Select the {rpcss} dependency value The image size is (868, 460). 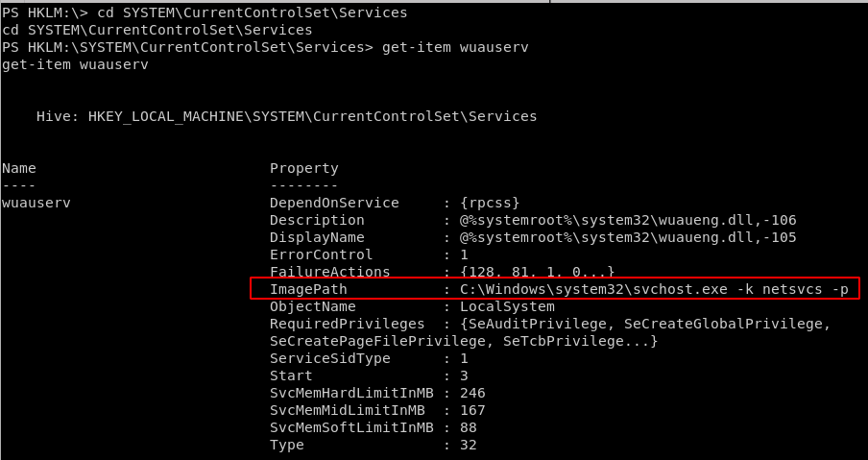490,203
